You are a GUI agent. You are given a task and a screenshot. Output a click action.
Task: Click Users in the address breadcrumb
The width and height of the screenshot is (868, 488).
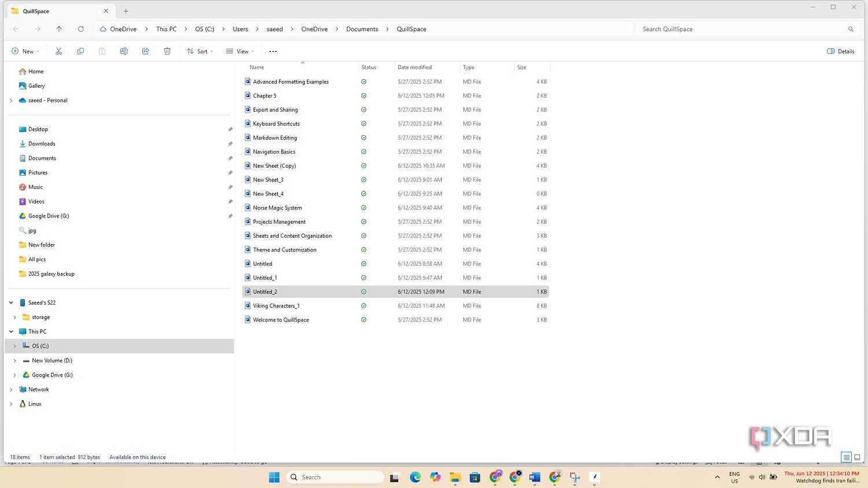pyautogui.click(x=240, y=29)
